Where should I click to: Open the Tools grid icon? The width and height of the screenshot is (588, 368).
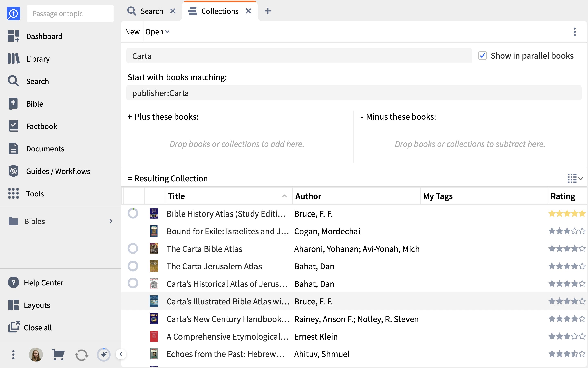tap(13, 193)
